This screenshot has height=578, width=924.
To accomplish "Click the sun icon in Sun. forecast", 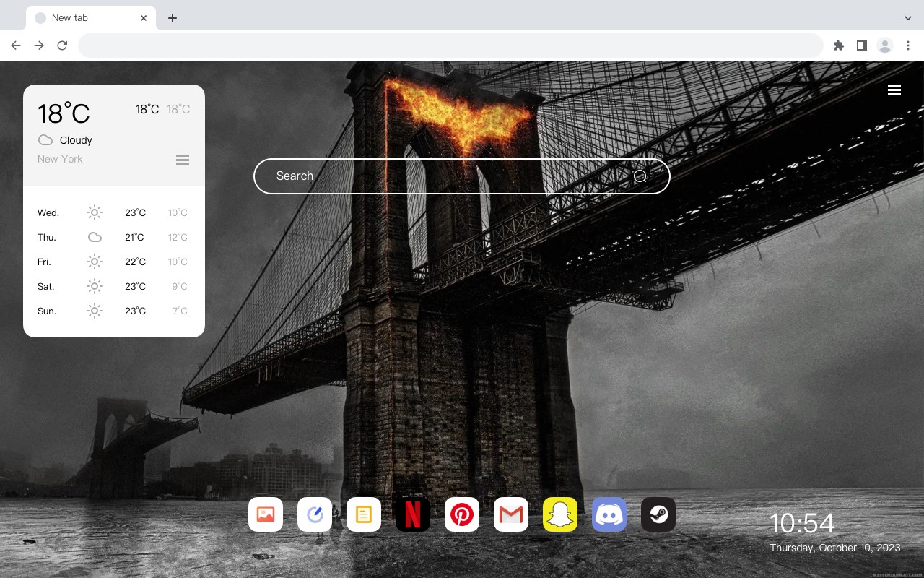I will point(95,311).
